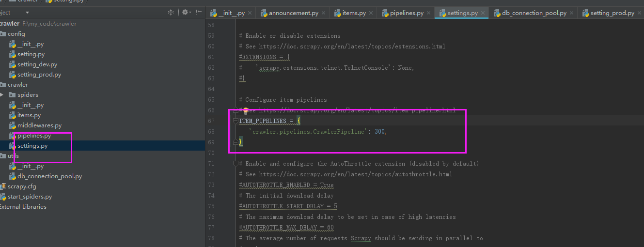Click the autothrottle.html URL on line 72
This screenshot has width=644, height=247.
click(x=355, y=174)
